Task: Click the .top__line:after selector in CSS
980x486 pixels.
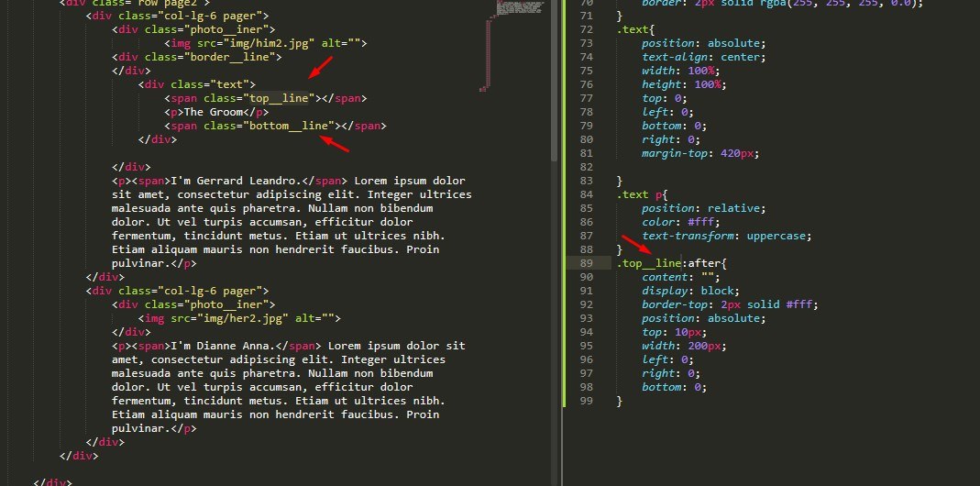Action: (672, 263)
